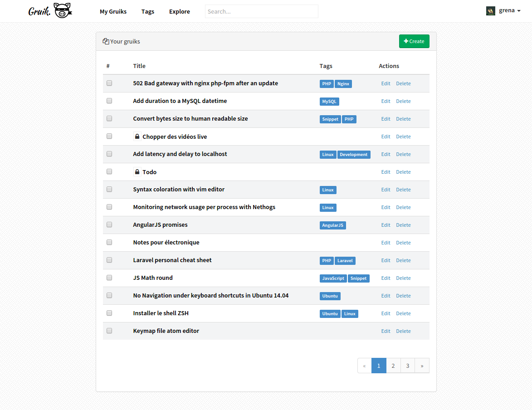
Task: Delete the Installer le shell ZSH gruik
Action: pyautogui.click(x=403, y=313)
